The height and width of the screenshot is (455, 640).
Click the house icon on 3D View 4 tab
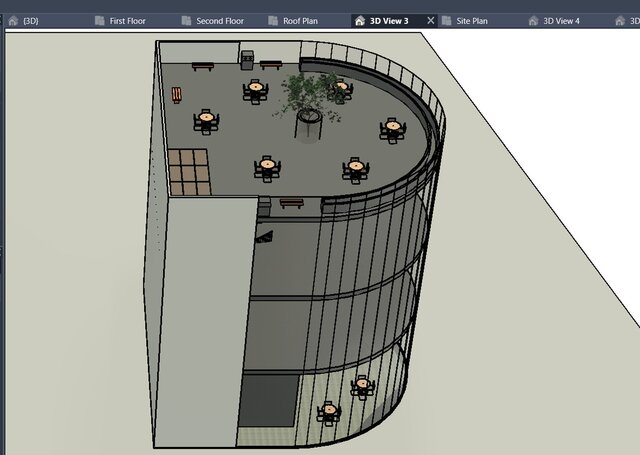(533, 21)
